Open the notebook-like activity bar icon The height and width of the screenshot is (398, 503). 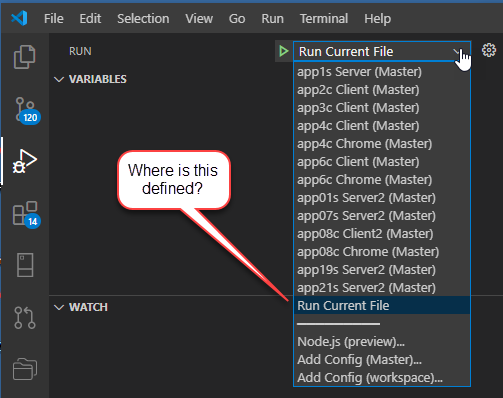[25, 265]
